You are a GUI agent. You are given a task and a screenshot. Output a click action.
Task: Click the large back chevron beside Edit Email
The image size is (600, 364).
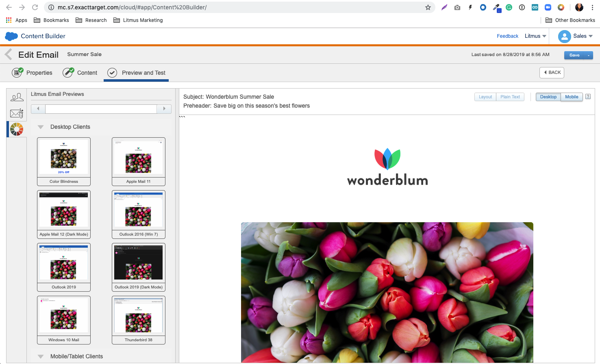pyautogui.click(x=8, y=54)
